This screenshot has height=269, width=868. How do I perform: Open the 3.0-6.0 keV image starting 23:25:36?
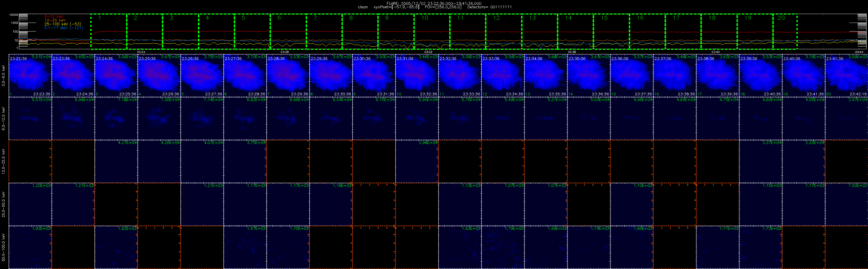pos(159,76)
